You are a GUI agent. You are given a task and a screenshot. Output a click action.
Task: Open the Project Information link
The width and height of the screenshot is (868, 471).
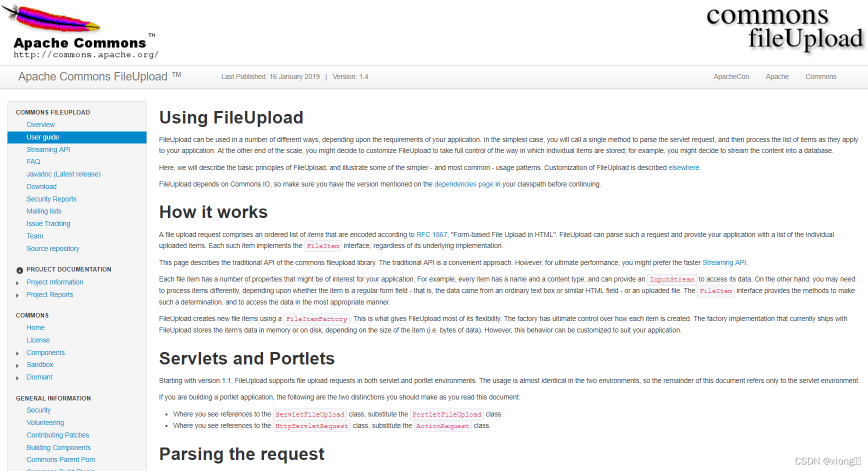(55, 282)
